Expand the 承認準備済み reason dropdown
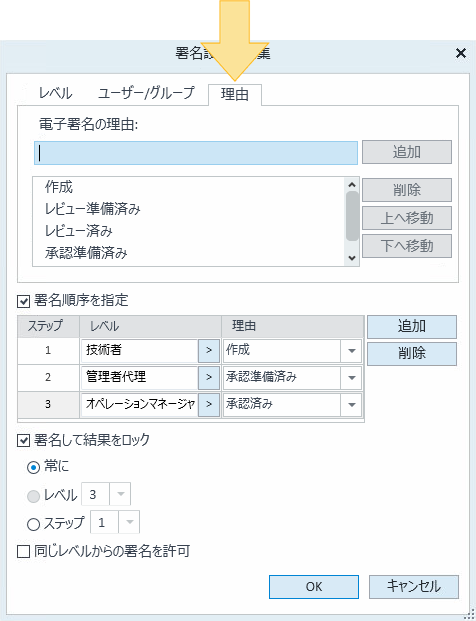This screenshot has width=476, height=621. [351, 378]
